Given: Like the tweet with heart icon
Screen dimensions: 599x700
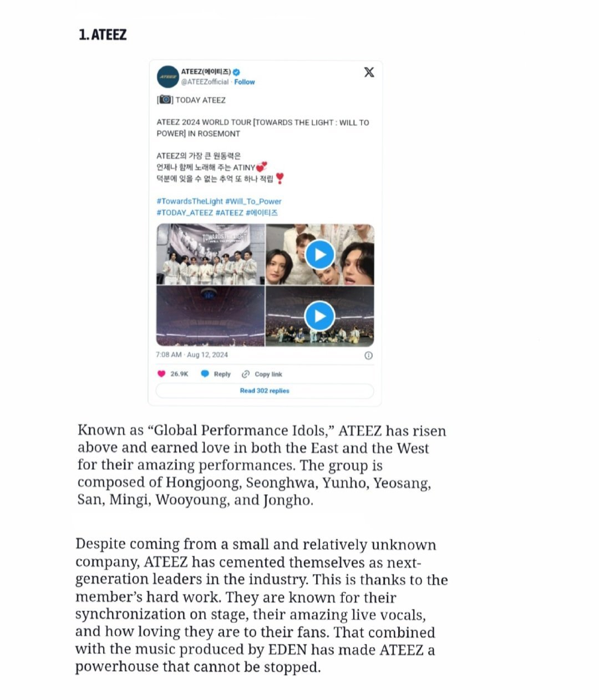Looking at the screenshot, I should (161, 374).
